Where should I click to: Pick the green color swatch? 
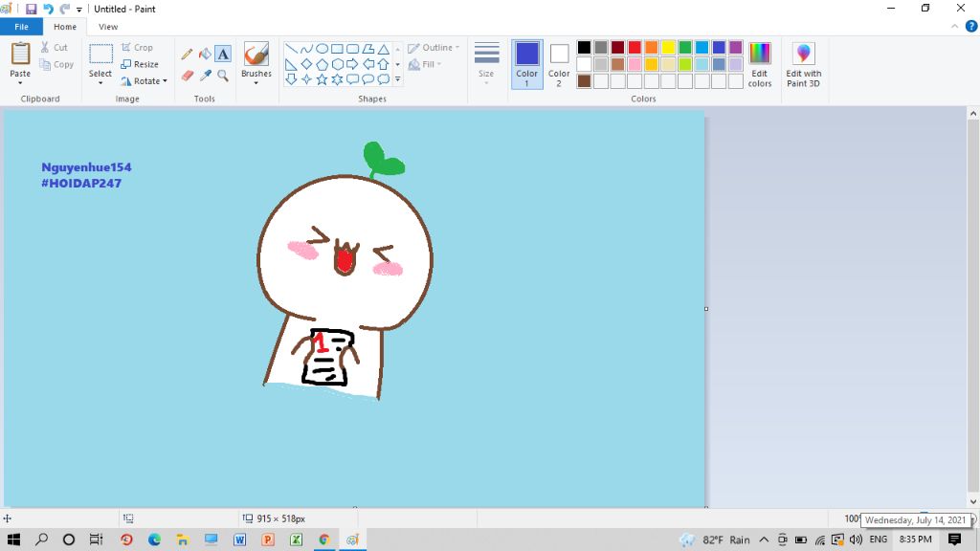pyautogui.click(x=685, y=48)
